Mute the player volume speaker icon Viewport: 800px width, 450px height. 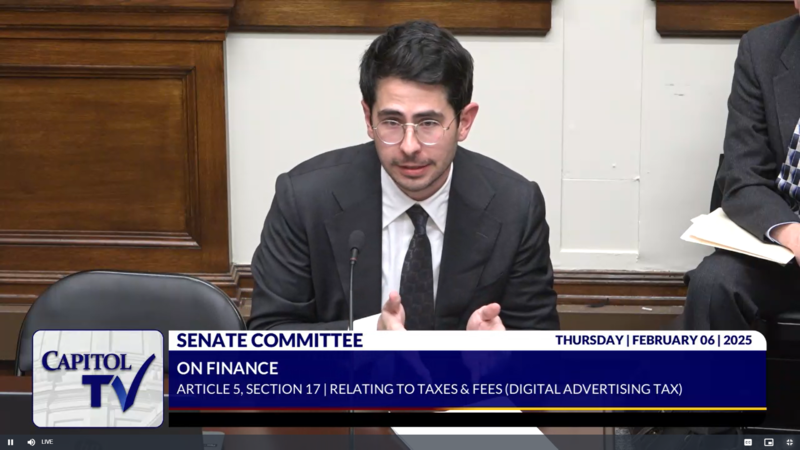click(31, 442)
